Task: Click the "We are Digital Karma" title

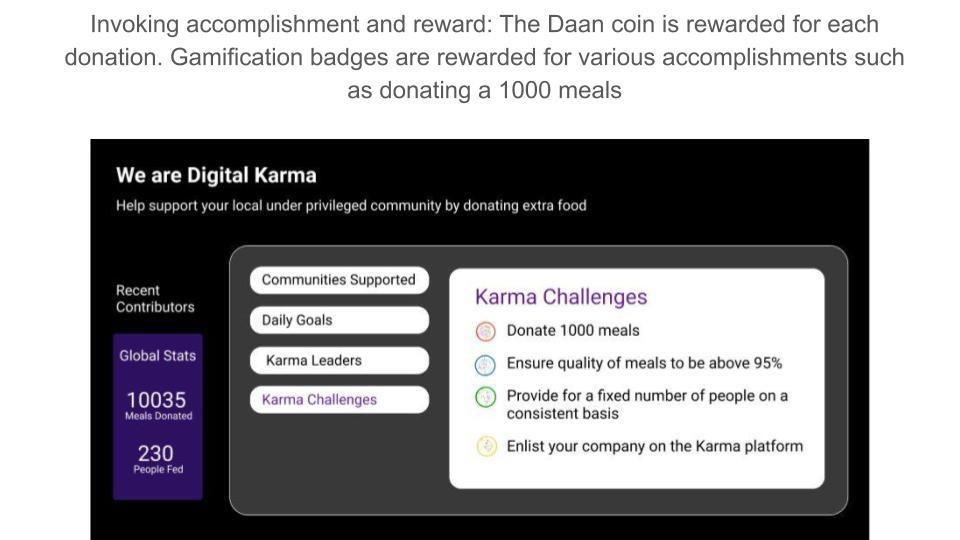Action: [216, 176]
